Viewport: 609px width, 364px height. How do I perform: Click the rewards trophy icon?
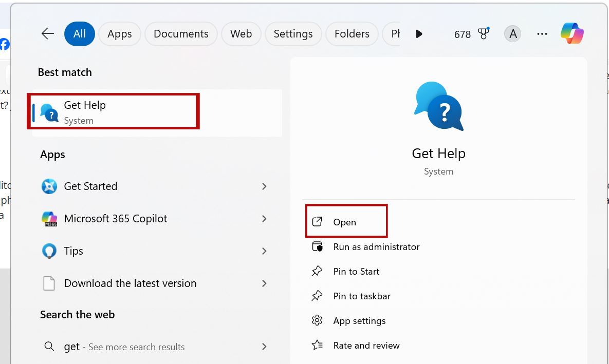[483, 34]
